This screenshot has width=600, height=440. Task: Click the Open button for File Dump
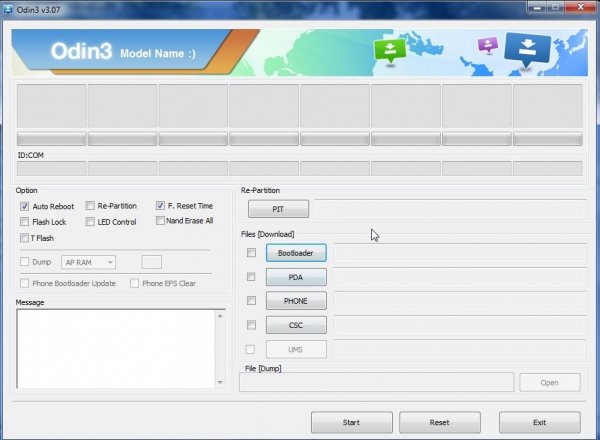coord(550,383)
